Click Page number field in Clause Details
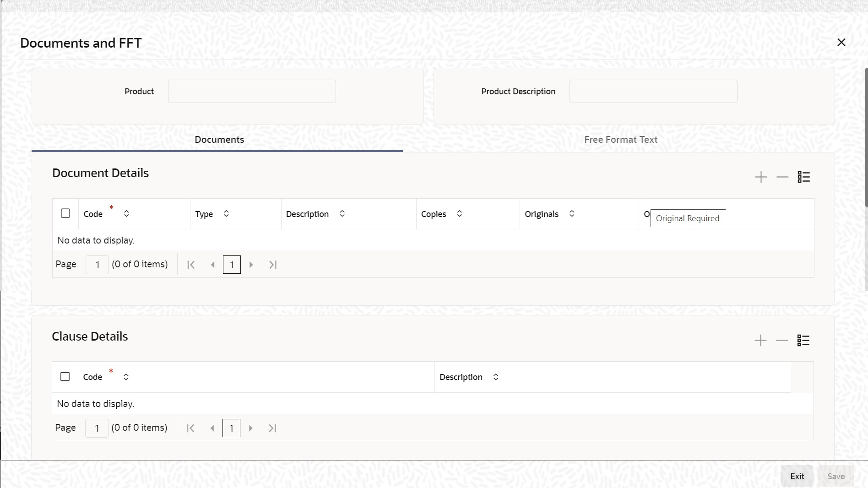868x488 pixels. [x=97, y=428]
